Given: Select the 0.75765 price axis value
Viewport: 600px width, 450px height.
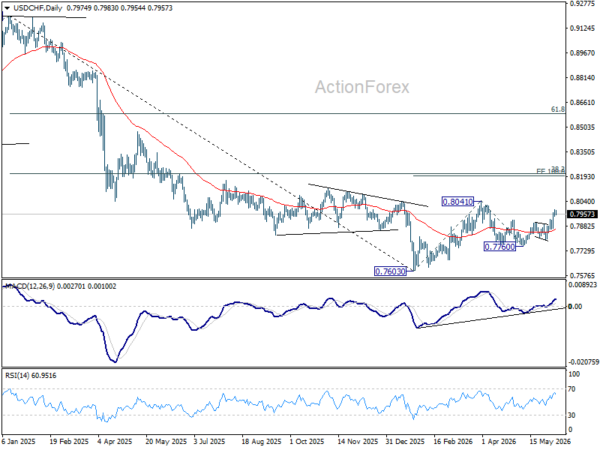Looking at the screenshot, I should tap(582, 276).
